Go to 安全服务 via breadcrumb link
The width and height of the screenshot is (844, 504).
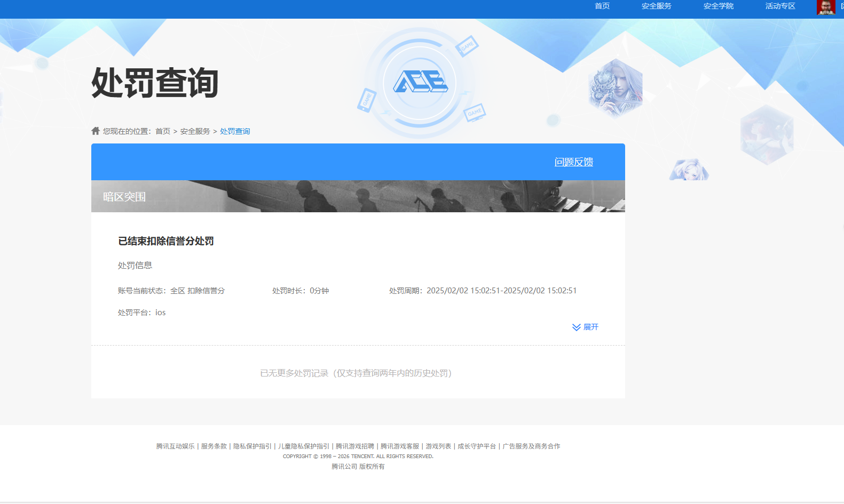[195, 131]
